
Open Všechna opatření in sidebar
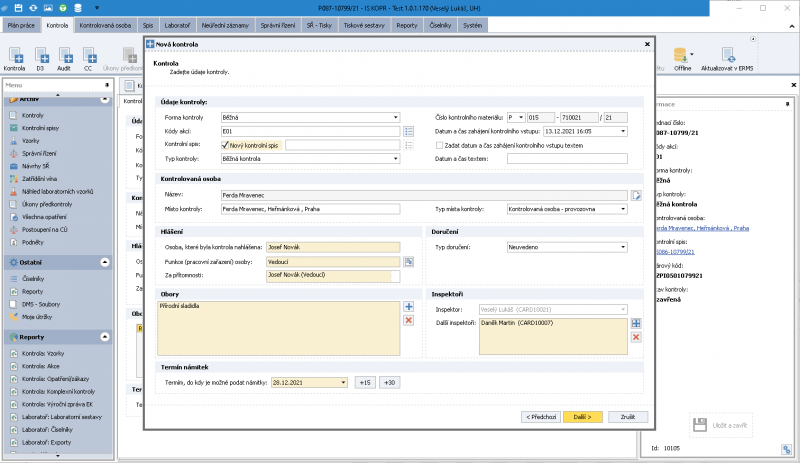click(44, 217)
